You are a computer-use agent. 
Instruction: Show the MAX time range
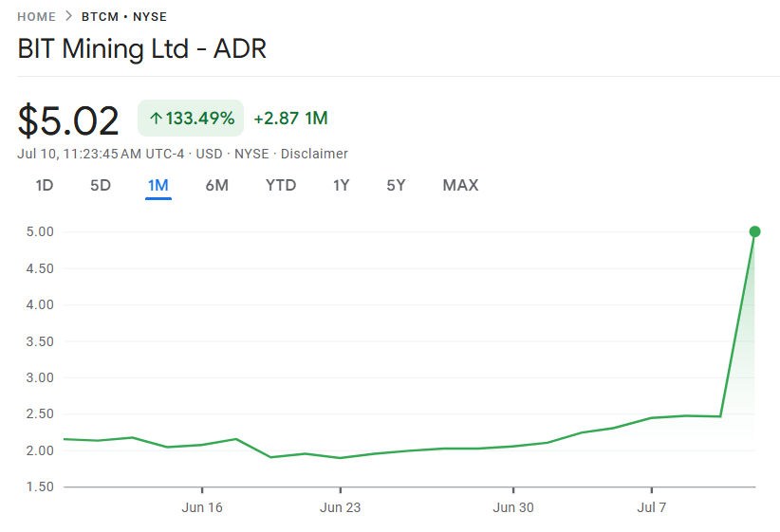click(460, 186)
